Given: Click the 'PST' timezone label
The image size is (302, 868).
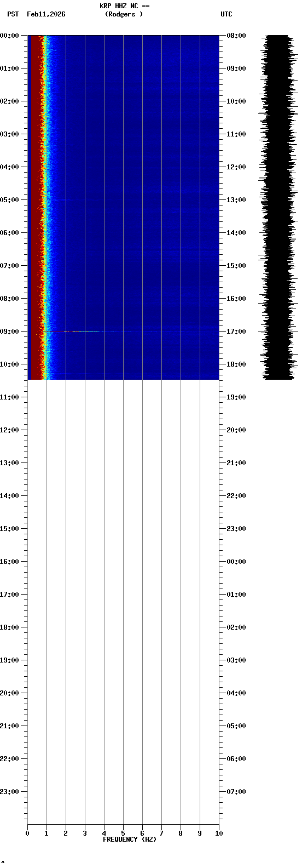Looking at the screenshot, I should [x=13, y=14].
